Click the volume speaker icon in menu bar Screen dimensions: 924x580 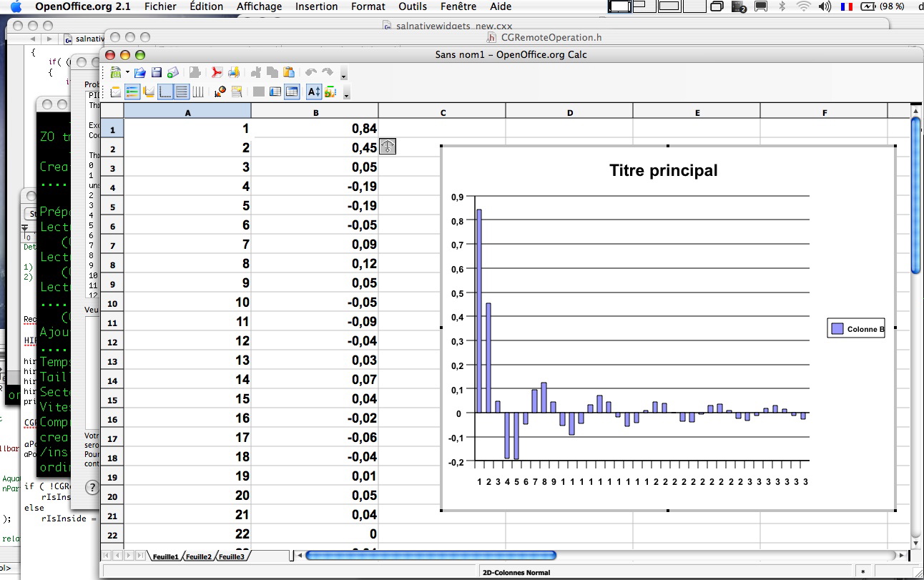824,6
